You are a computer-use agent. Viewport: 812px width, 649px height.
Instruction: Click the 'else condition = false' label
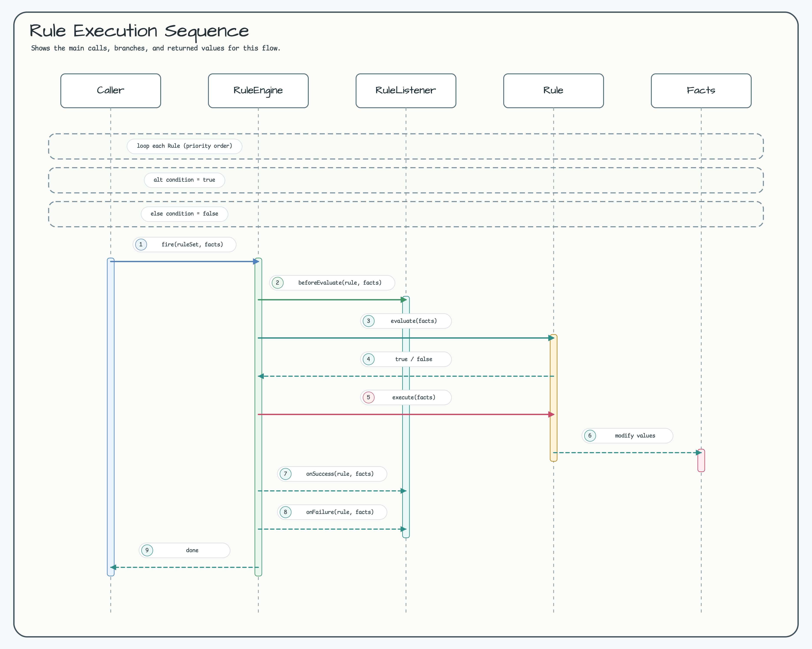tap(185, 214)
